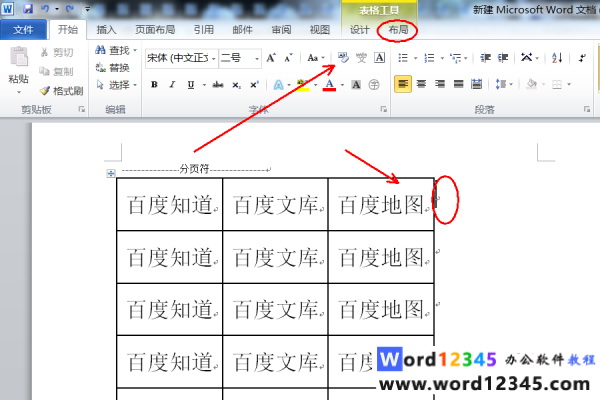600x400 pixels.
Task: Click the Bullets list icon
Action: (x=403, y=58)
